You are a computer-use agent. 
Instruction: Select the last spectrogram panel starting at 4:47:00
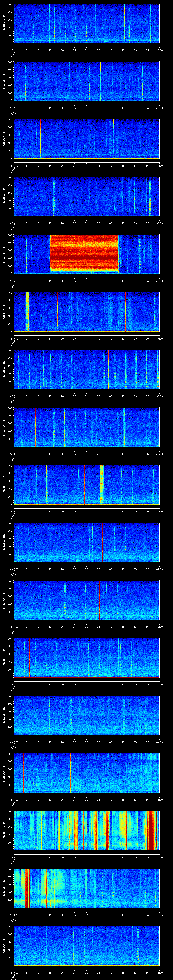click(87, 946)
